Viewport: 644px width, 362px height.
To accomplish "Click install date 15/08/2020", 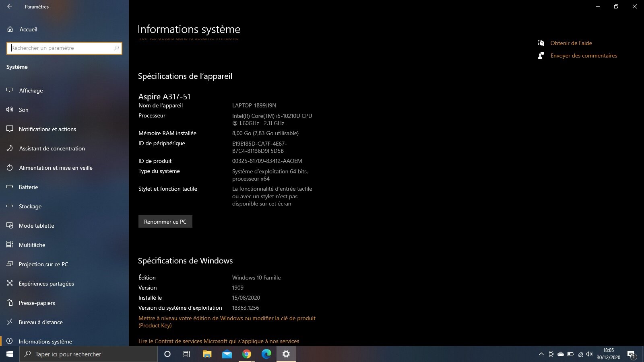I will coord(246,298).
